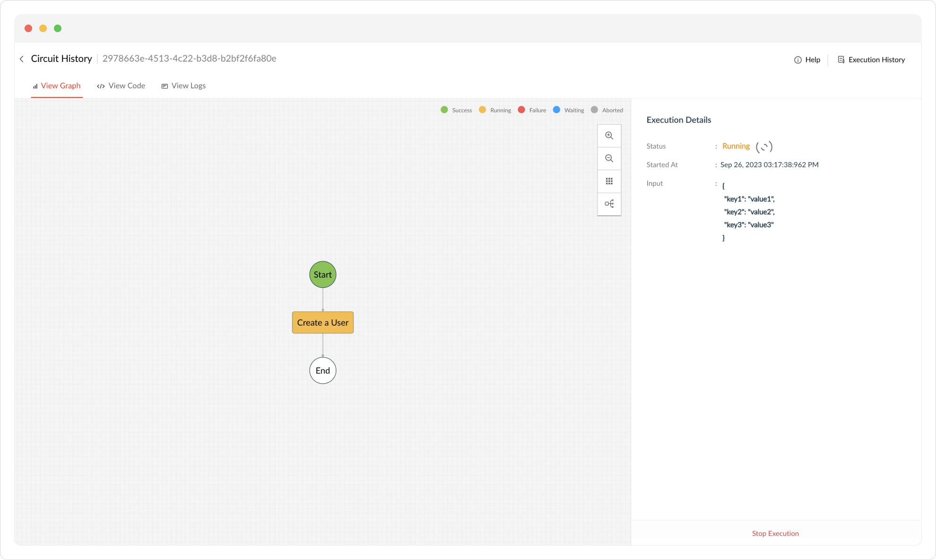
Task: Select the green Start node
Action: pos(322,275)
